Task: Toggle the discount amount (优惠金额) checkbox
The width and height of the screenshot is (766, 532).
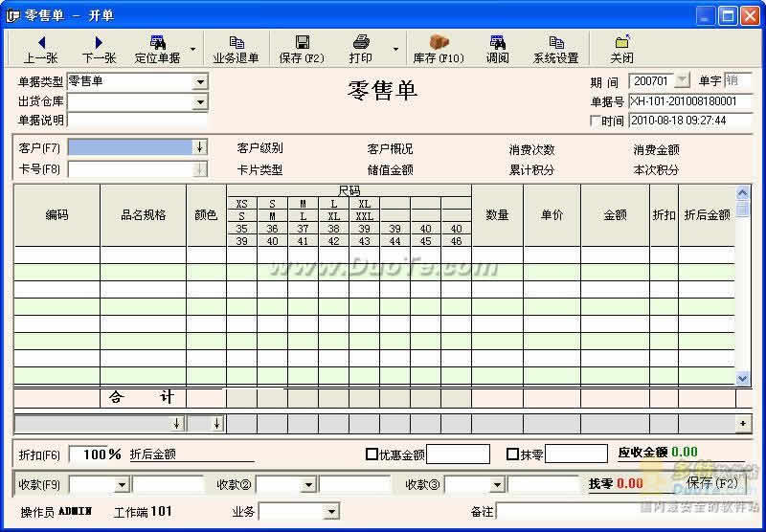Action: [x=372, y=454]
